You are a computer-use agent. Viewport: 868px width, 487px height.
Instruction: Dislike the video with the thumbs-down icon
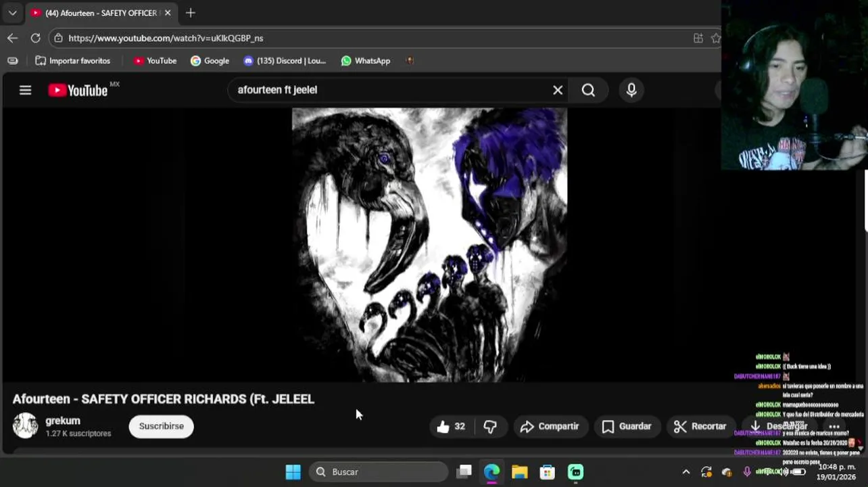[x=490, y=426]
